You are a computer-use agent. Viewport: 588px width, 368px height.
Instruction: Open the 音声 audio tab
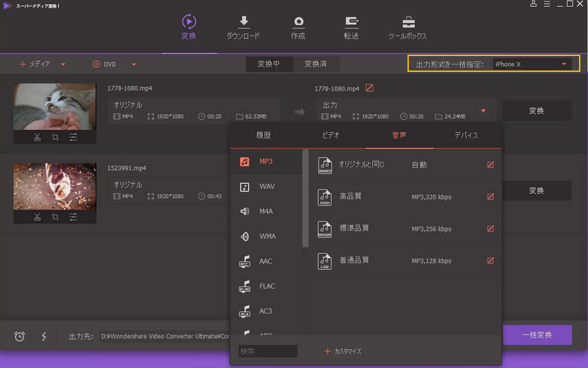[399, 136]
